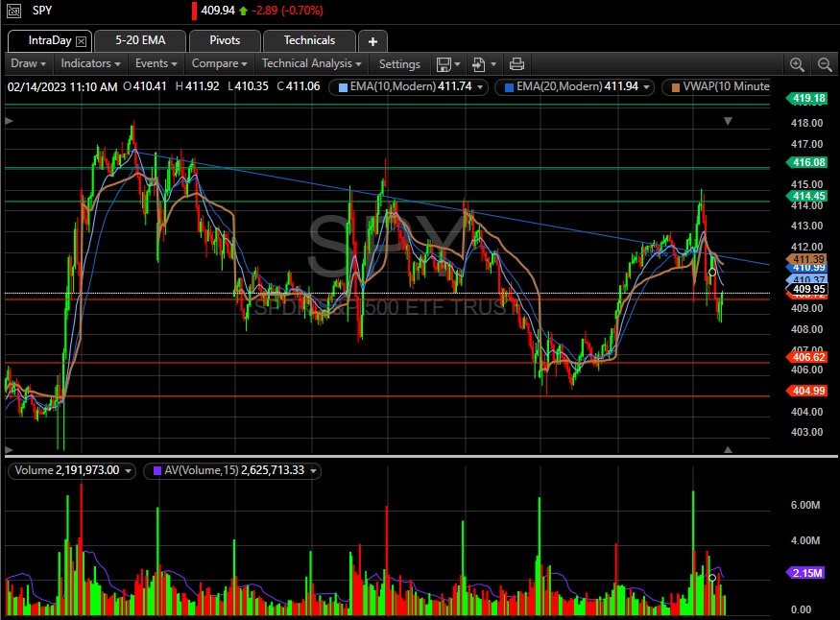Image resolution: width=840 pixels, height=620 pixels.
Task: Collapse the upper panel using top-right triangle
Action: (x=728, y=121)
